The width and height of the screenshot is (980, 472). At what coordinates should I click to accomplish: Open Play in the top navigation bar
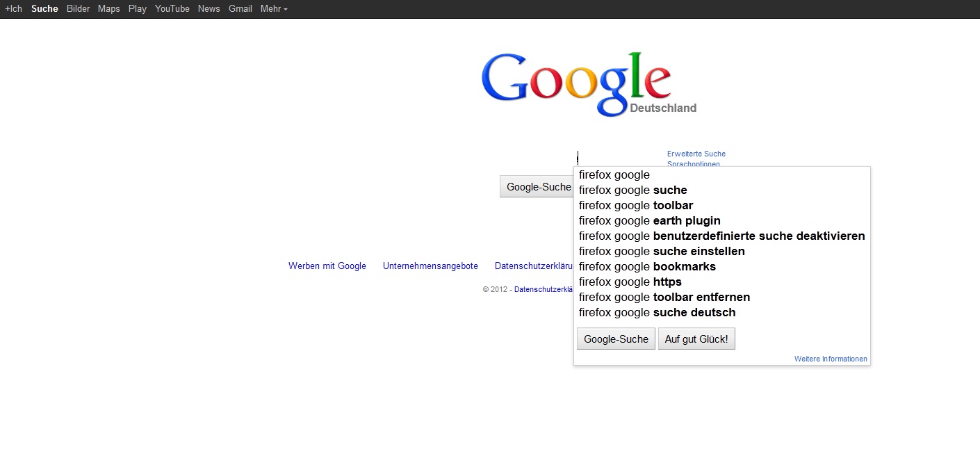pos(138,9)
